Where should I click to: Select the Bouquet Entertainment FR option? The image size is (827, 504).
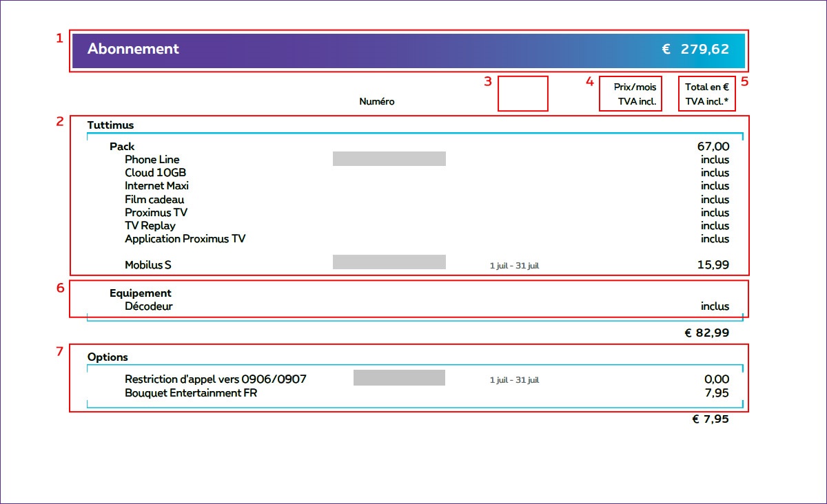click(x=191, y=393)
